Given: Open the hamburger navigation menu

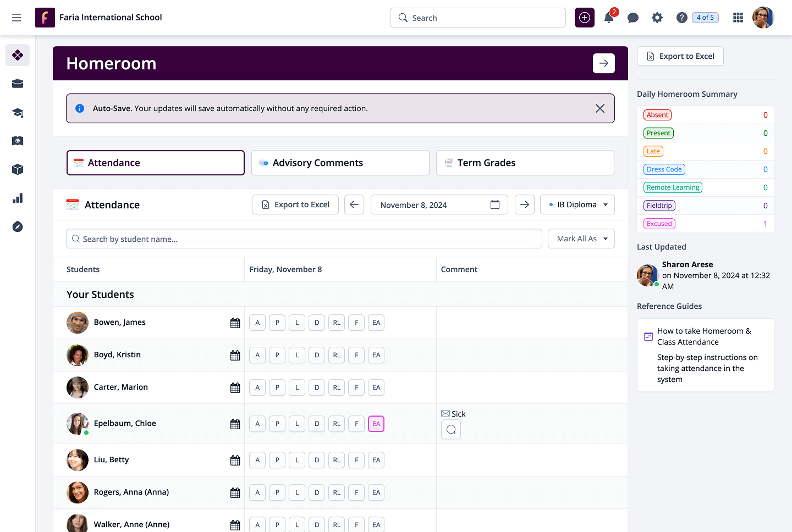Looking at the screenshot, I should pyautogui.click(x=16, y=18).
